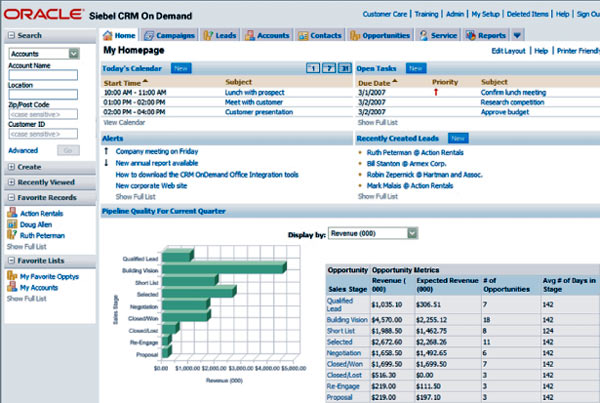This screenshot has height=403, width=600.
Task: Click the Location input field
Action: pyautogui.click(x=43, y=95)
